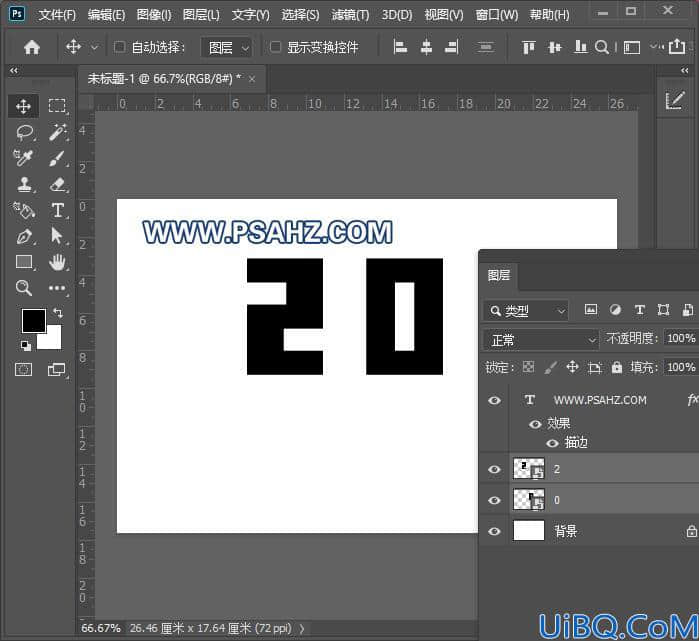Switch to the Layers panel tab
The width and height of the screenshot is (699, 641).
[x=498, y=275]
